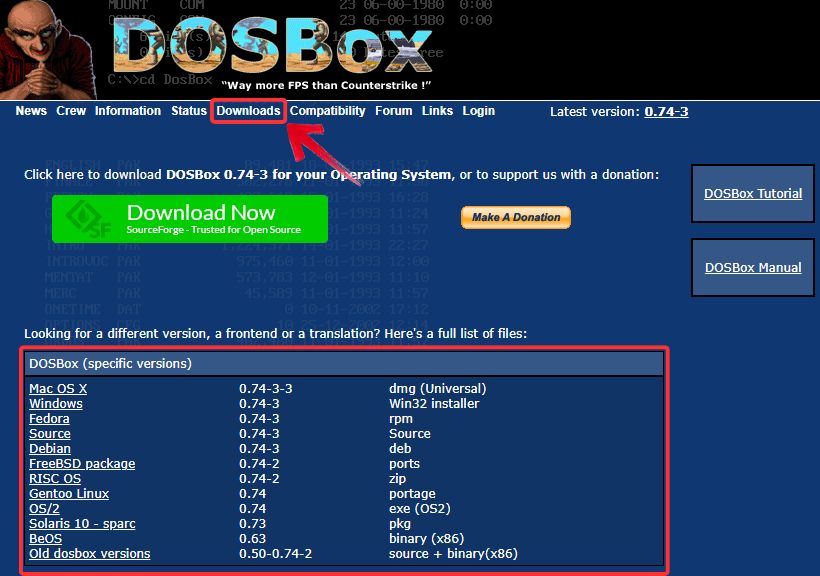Click the latest version 0.74-3 link

point(666,111)
